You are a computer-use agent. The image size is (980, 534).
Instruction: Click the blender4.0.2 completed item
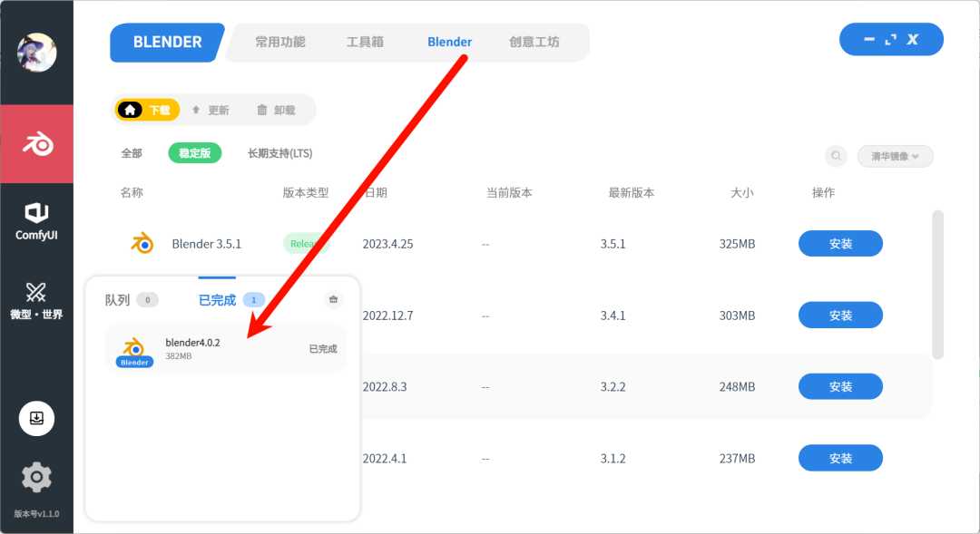coord(226,349)
